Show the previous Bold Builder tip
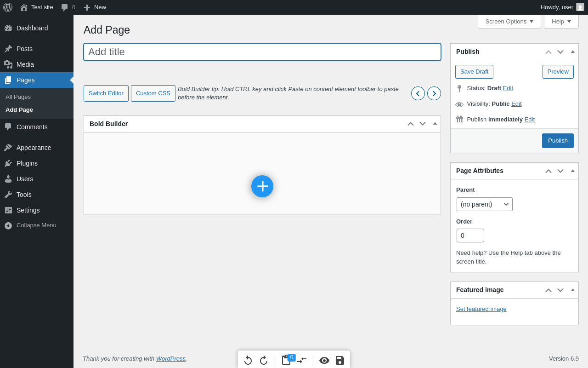The width and height of the screenshot is (588, 368). [x=418, y=93]
